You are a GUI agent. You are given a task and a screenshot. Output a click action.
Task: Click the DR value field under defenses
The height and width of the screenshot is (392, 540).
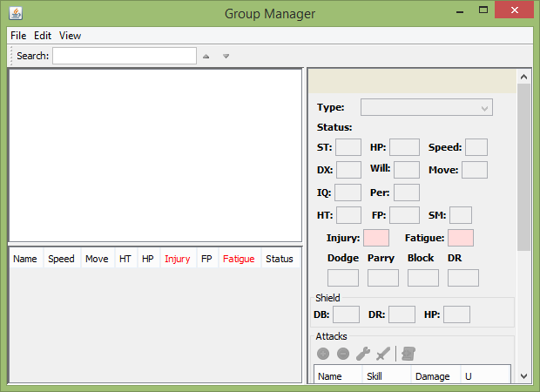click(463, 278)
